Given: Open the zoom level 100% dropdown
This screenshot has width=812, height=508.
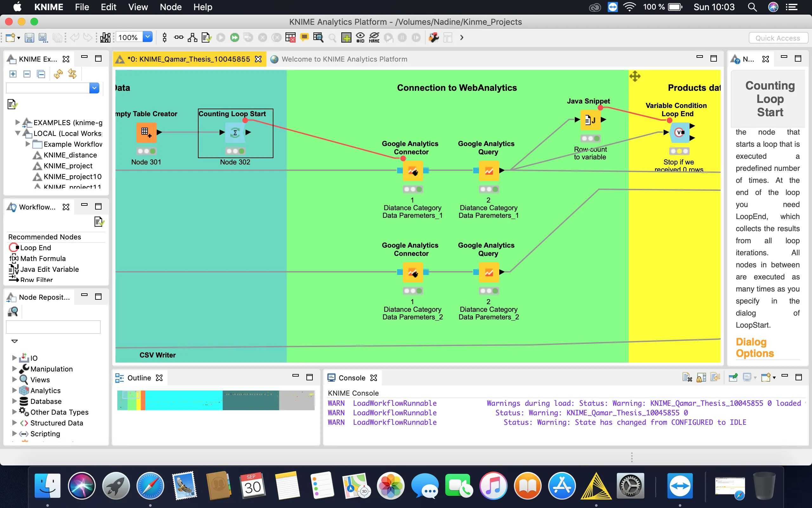Looking at the screenshot, I should (147, 37).
